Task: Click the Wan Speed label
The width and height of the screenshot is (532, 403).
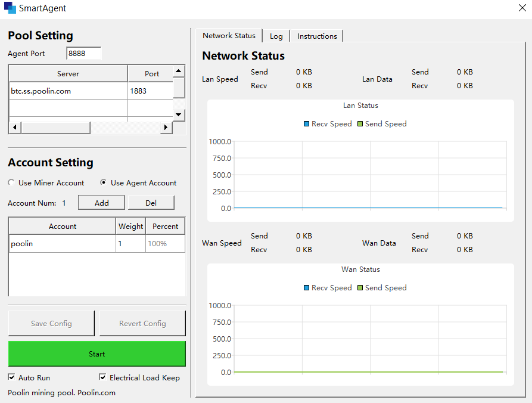Action: (222, 243)
